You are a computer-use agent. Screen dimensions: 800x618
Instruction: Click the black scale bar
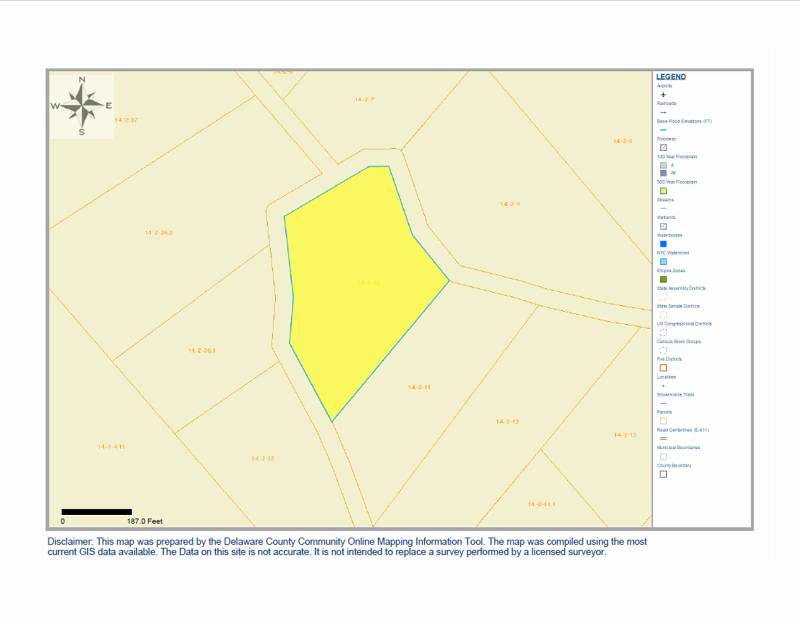pyautogui.click(x=96, y=512)
